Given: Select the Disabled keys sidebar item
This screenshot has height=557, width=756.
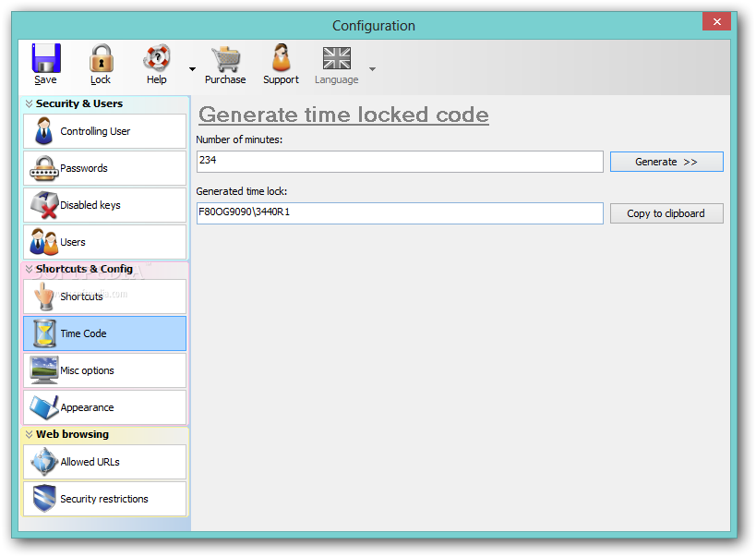Looking at the screenshot, I should click(x=104, y=205).
